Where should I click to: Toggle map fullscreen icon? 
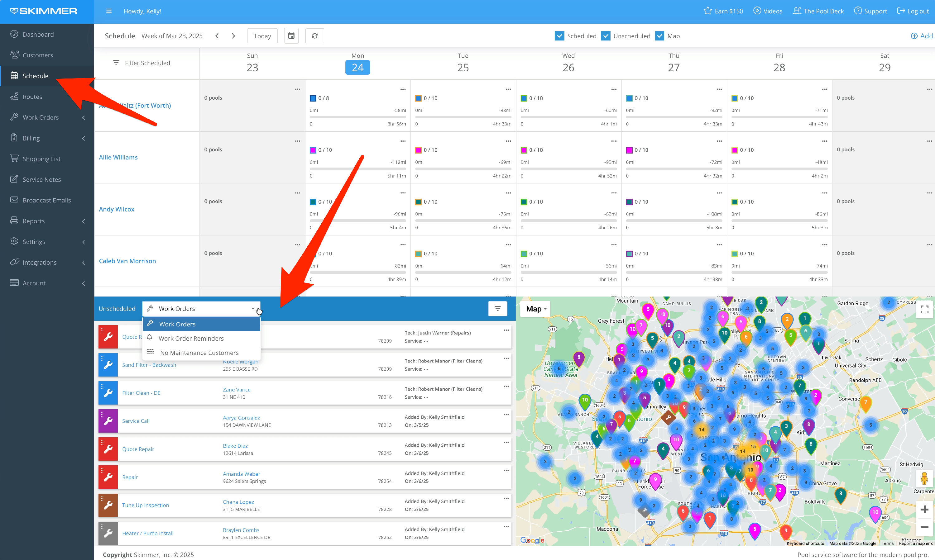[x=924, y=310]
